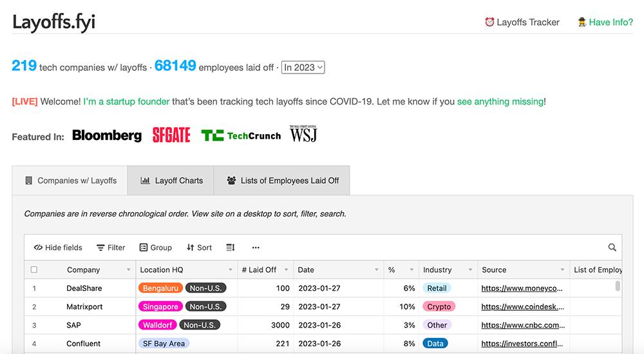
Task: Switch to Companies w/ Layoffs tab
Action: point(70,181)
